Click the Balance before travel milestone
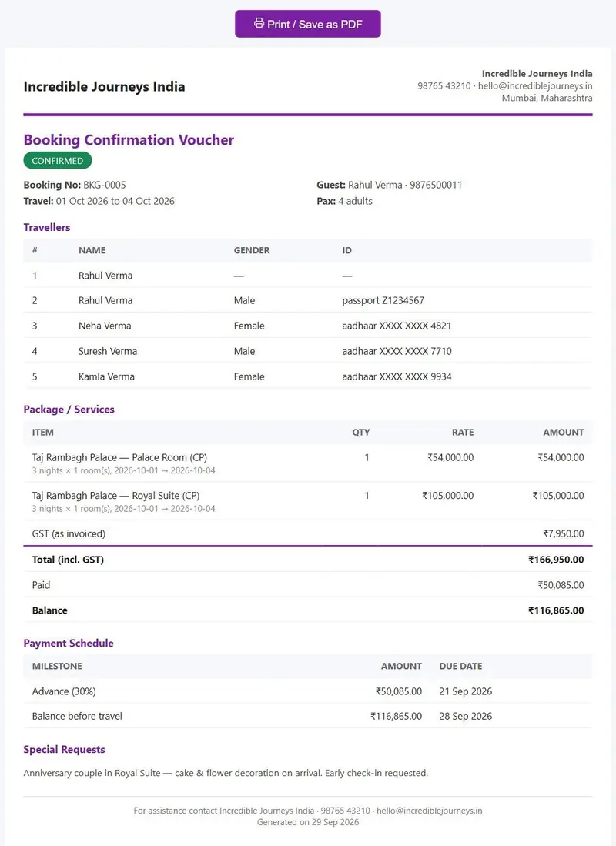Viewport: 616px width, 846px height. (x=77, y=716)
